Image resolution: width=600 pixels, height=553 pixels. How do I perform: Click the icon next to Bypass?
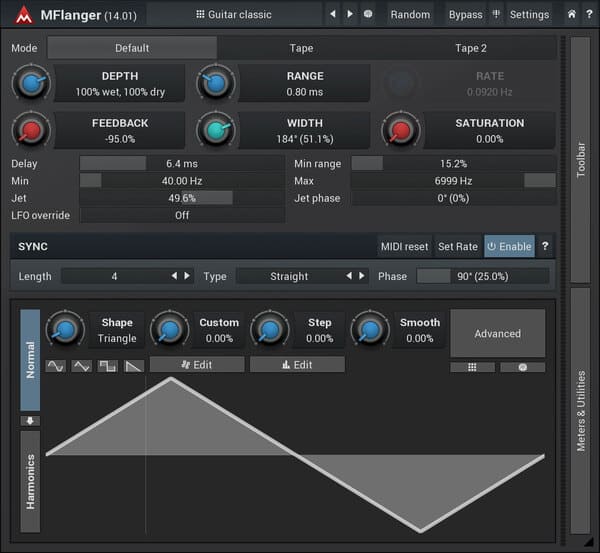496,15
